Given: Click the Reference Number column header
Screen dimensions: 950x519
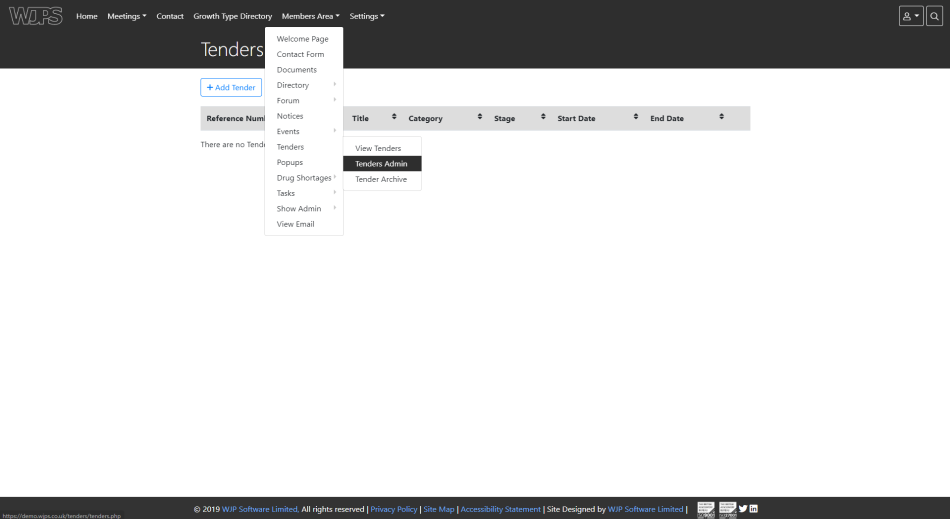Looking at the screenshot, I should (x=235, y=119).
